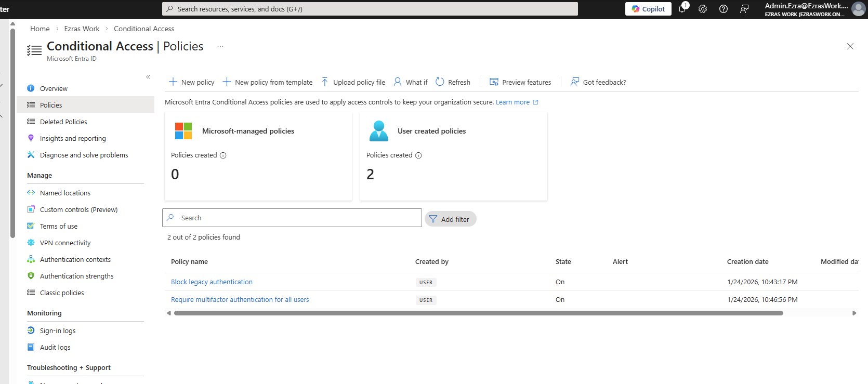The height and width of the screenshot is (384, 868).
Task: Open the Admin.Ezra account avatar
Action: pyautogui.click(x=858, y=9)
